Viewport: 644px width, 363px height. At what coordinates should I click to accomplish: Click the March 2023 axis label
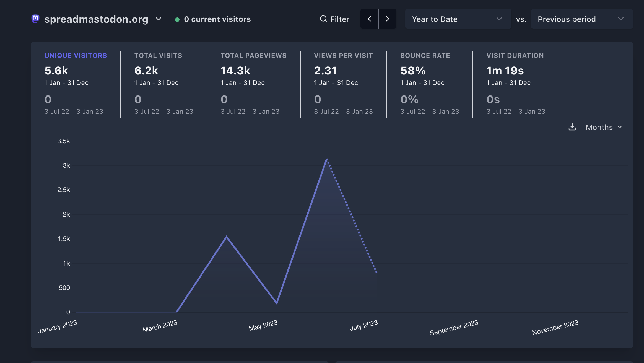pyautogui.click(x=160, y=326)
